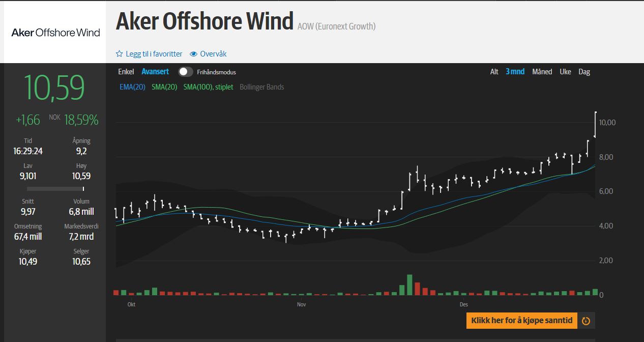Screen dimensions: 644x342
Task: Switch to the Enkel chart mode
Action: [x=126, y=72]
